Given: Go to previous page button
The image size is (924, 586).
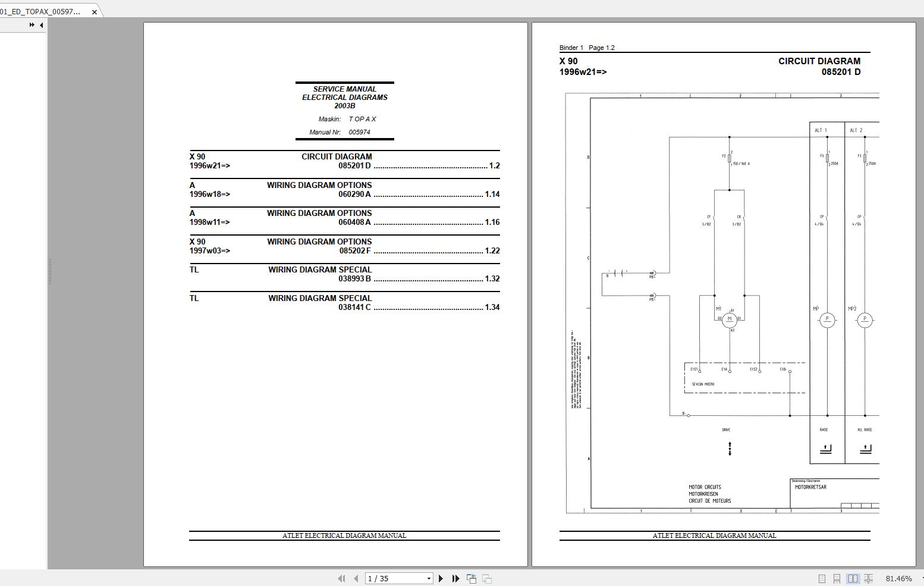Looking at the screenshot, I should tap(356, 578).
